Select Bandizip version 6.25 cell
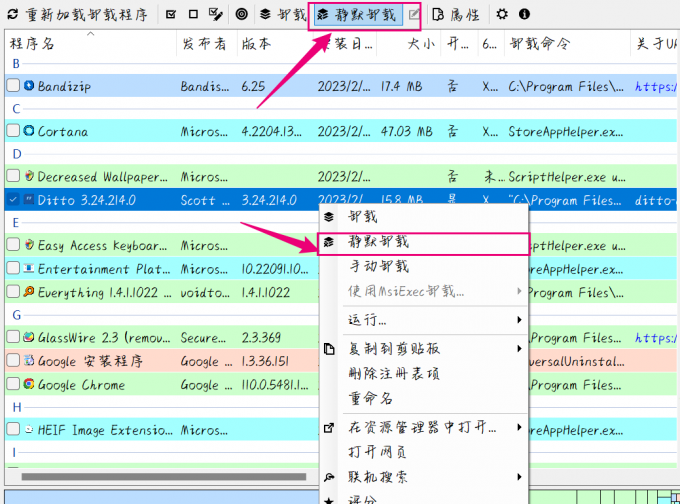 253,86
